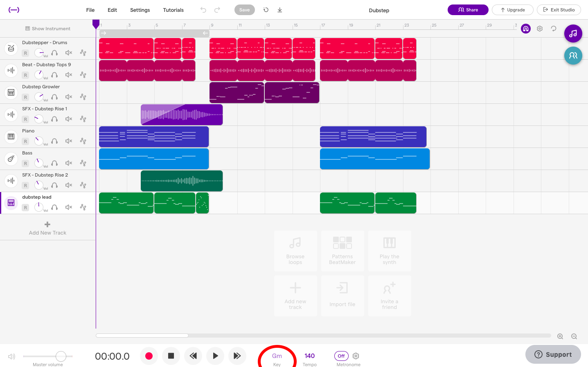Open the Tutorials menu
Image resolution: width=588 pixels, height=367 pixels.
tap(173, 10)
